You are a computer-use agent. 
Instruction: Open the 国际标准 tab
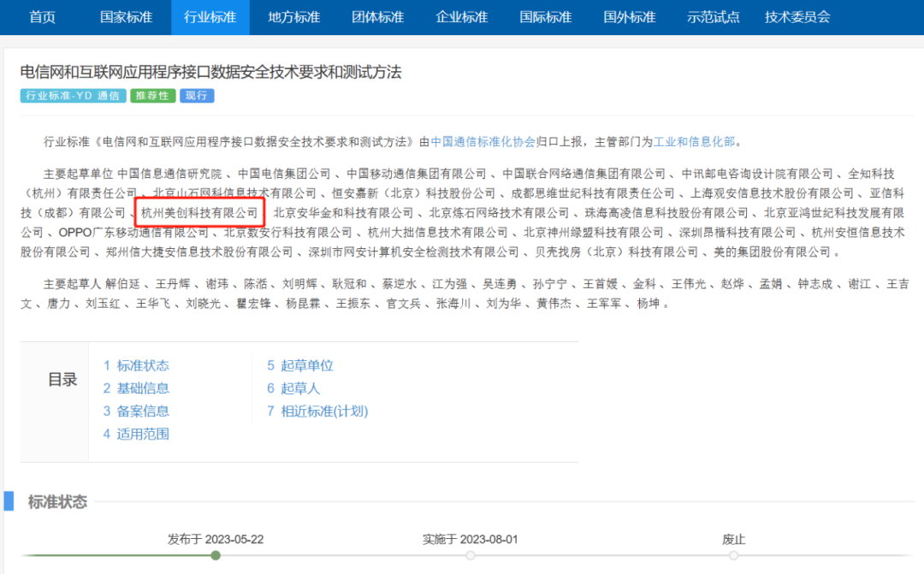(546, 17)
